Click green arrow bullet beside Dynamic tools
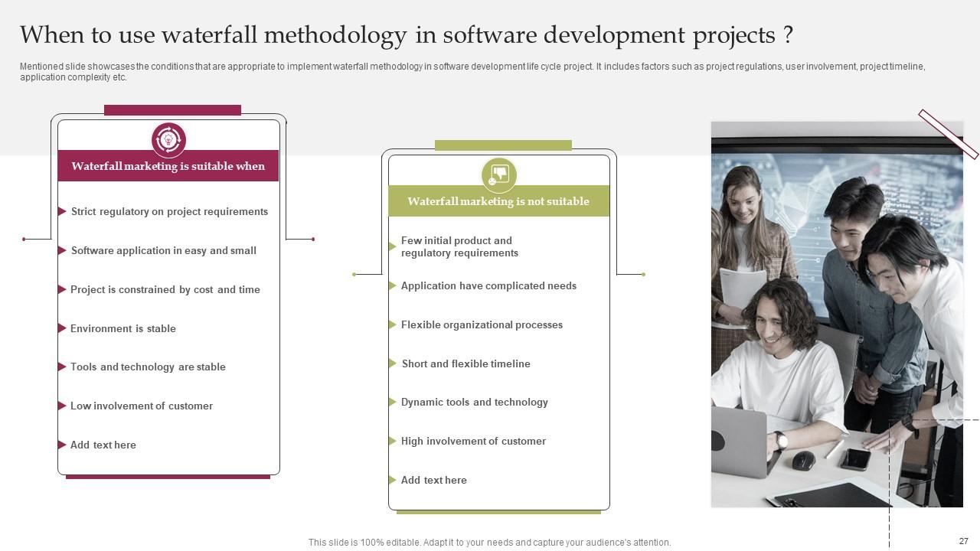Image resolution: width=980 pixels, height=551 pixels. pos(393,402)
